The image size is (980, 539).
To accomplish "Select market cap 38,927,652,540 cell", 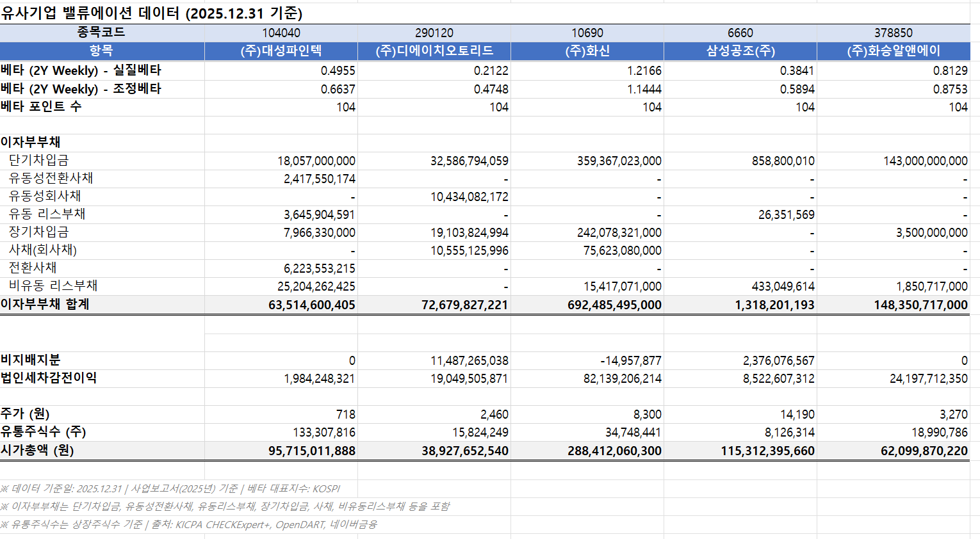I will (465, 451).
